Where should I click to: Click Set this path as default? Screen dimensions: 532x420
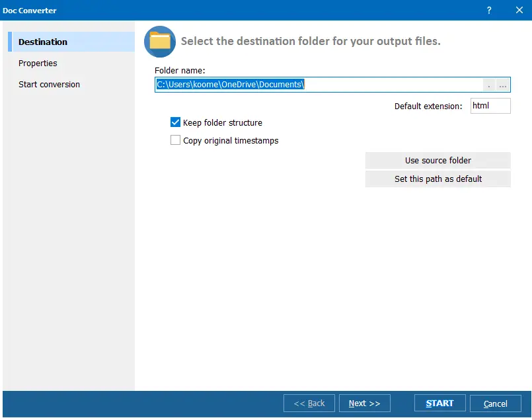pyautogui.click(x=437, y=179)
